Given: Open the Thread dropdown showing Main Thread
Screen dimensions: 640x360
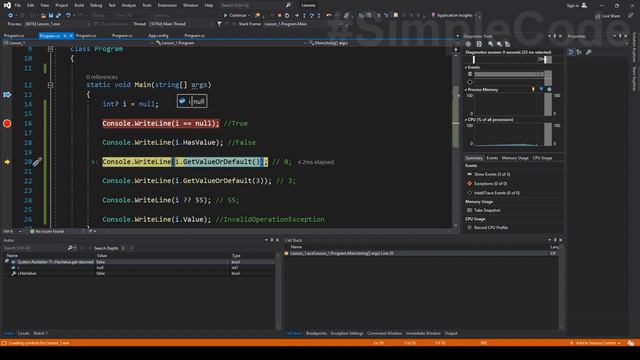Looking at the screenshot, I should [181, 24].
